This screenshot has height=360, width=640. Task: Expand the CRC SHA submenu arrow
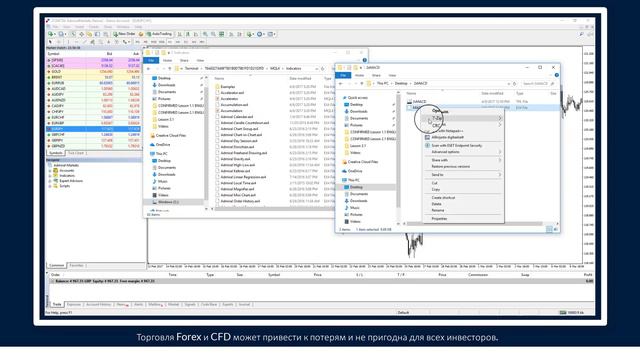pos(500,125)
